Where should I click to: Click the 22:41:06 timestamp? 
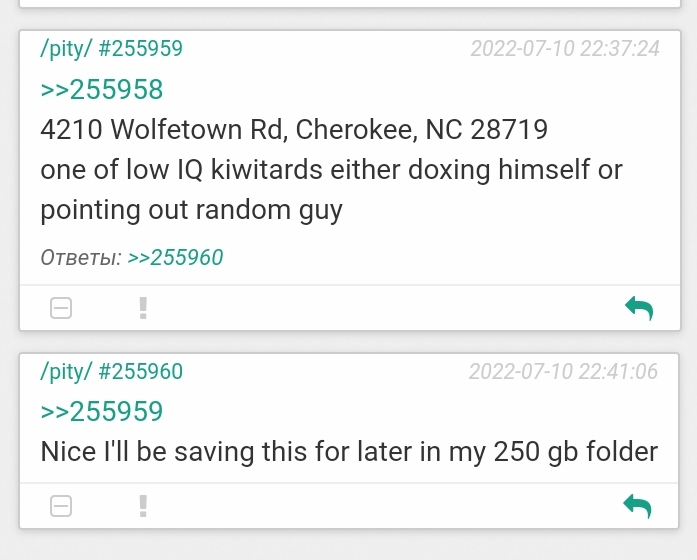click(565, 372)
